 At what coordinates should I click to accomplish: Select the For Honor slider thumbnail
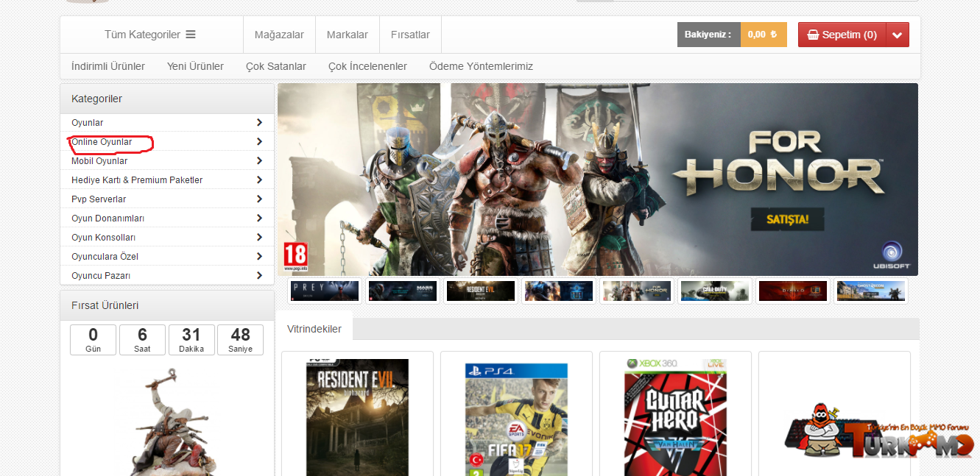click(x=637, y=291)
